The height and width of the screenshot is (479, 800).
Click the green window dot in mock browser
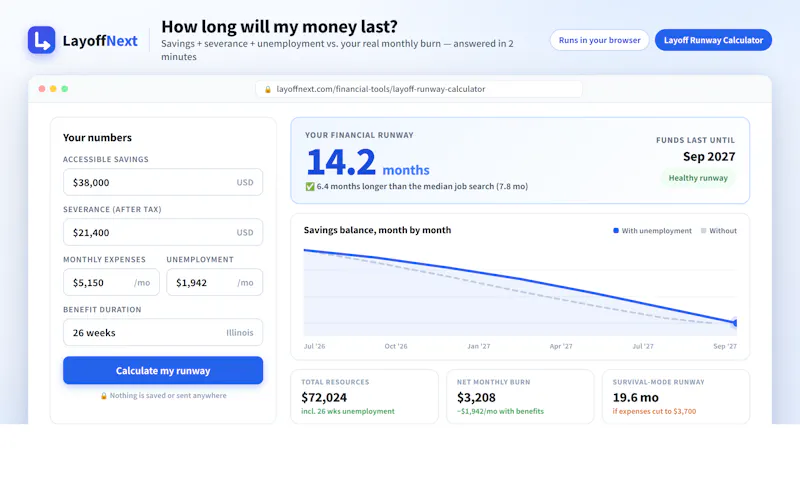[x=65, y=89]
